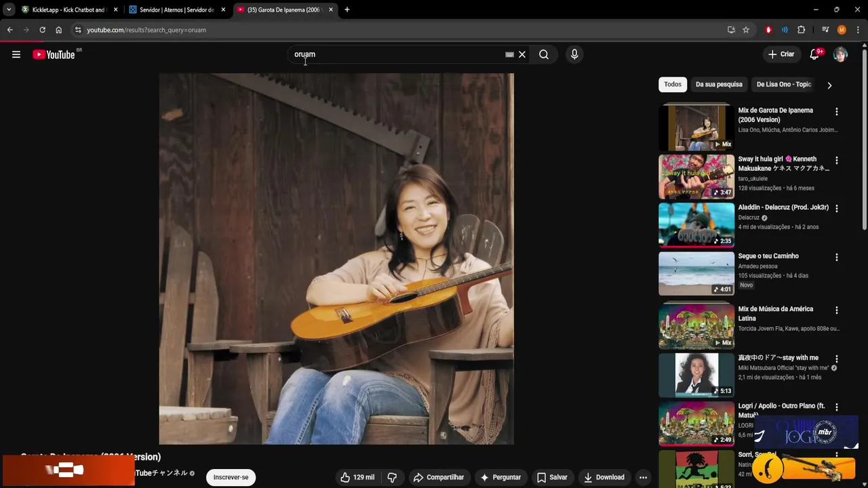Click the magnifier search button
This screenshot has height=488, width=868.
[544, 54]
